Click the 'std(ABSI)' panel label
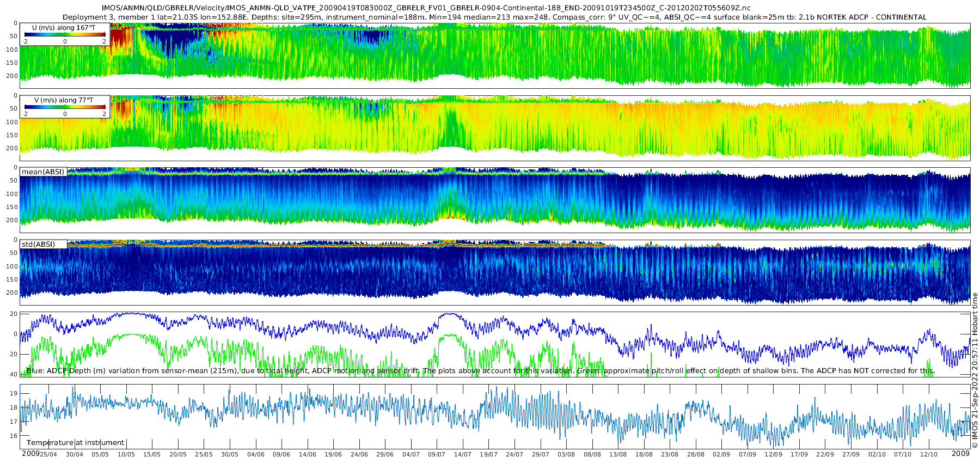 (38, 244)
